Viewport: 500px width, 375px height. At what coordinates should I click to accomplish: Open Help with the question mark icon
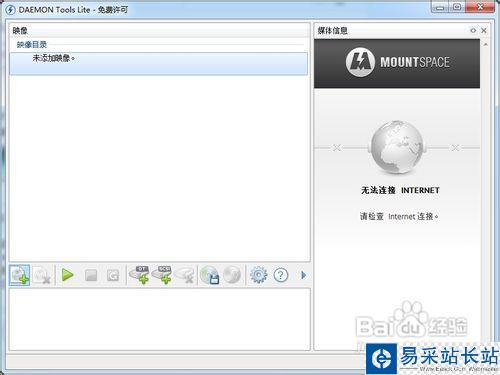pos(281,275)
